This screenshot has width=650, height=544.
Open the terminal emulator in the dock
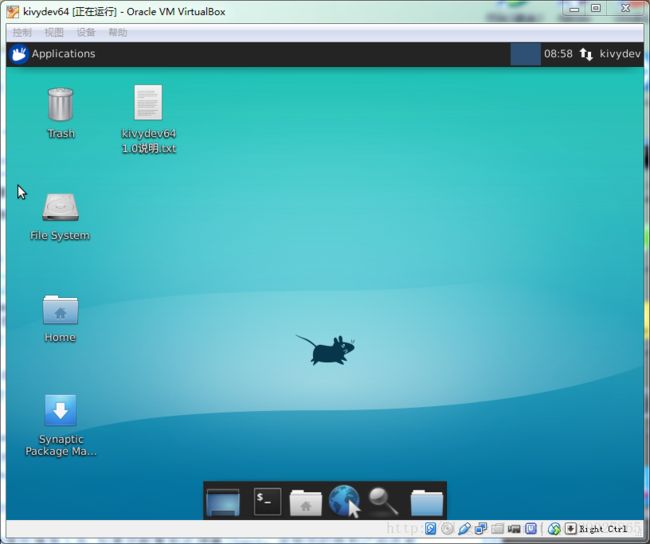[267, 501]
